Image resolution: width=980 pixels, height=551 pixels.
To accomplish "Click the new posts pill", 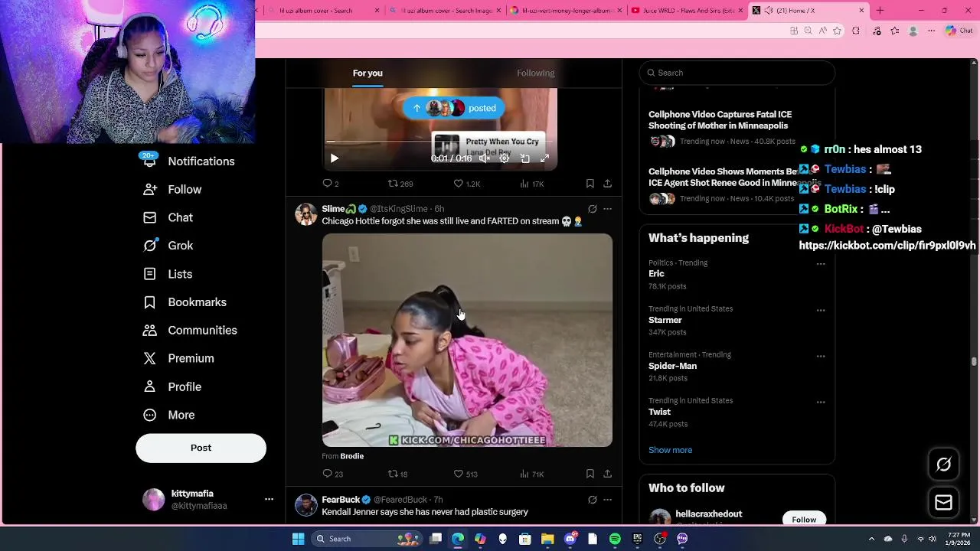I will tap(453, 108).
